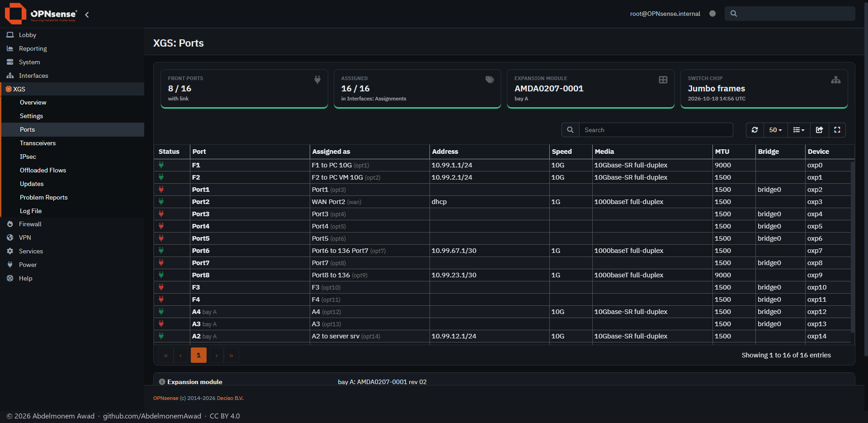Click the OPNsense logo
Screen dimensions: 868x423
click(x=41, y=14)
